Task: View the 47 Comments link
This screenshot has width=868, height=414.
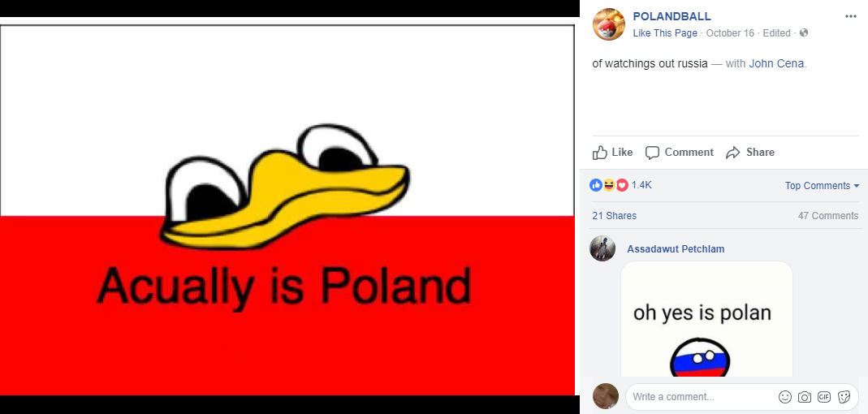Action: pos(828,216)
